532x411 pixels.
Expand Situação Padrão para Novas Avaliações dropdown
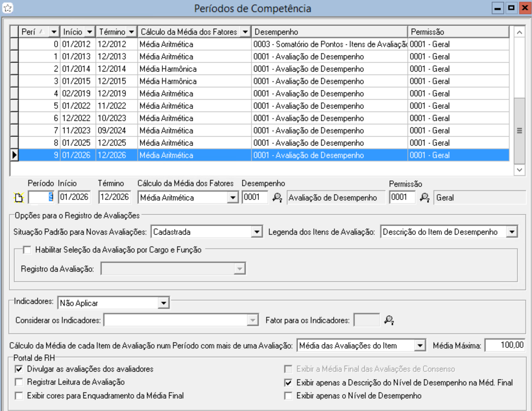coord(257,232)
